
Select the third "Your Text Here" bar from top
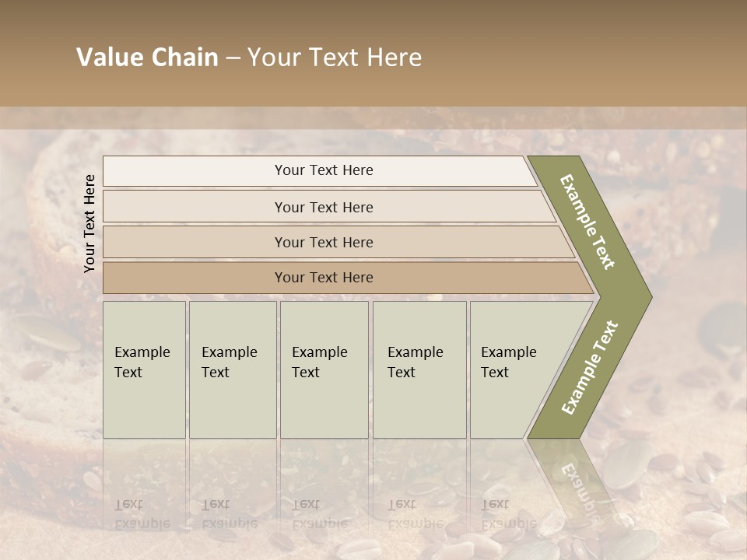click(x=324, y=242)
